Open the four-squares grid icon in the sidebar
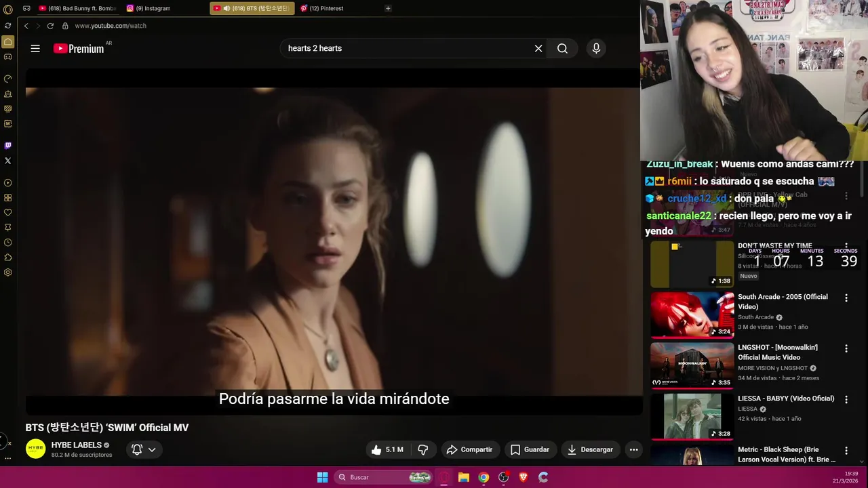The width and height of the screenshot is (868, 488). click(x=7, y=198)
